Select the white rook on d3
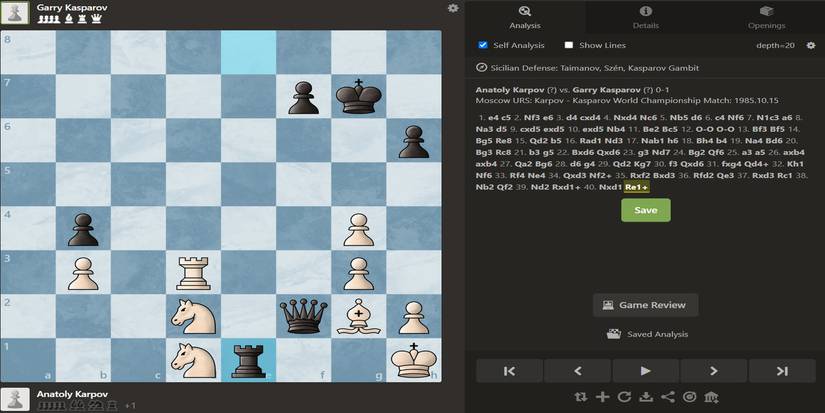The height and width of the screenshot is (413, 825). pyautogui.click(x=193, y=273)
